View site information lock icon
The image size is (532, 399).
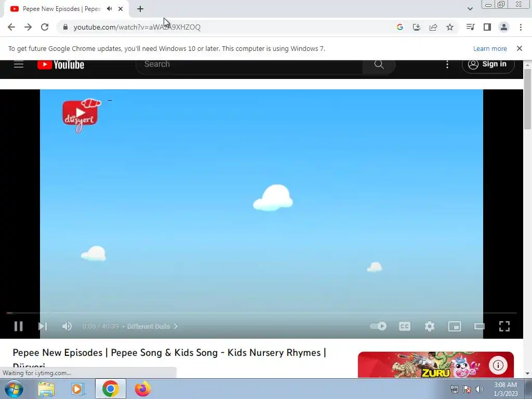65,27
